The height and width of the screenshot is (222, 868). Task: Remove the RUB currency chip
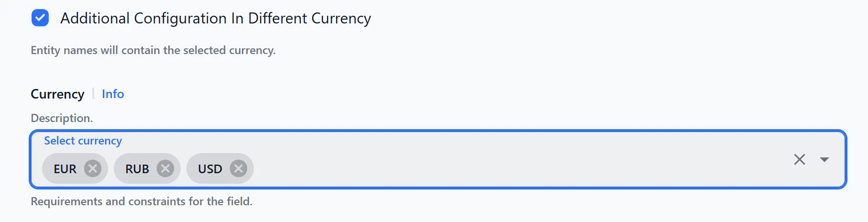point(165,168)
